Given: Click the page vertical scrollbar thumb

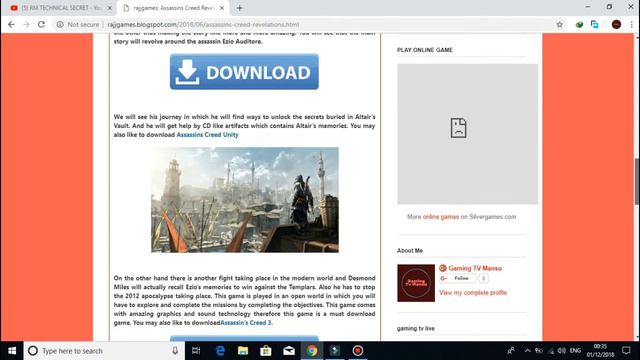Looking at the screenshot, I should click(637, 181).
